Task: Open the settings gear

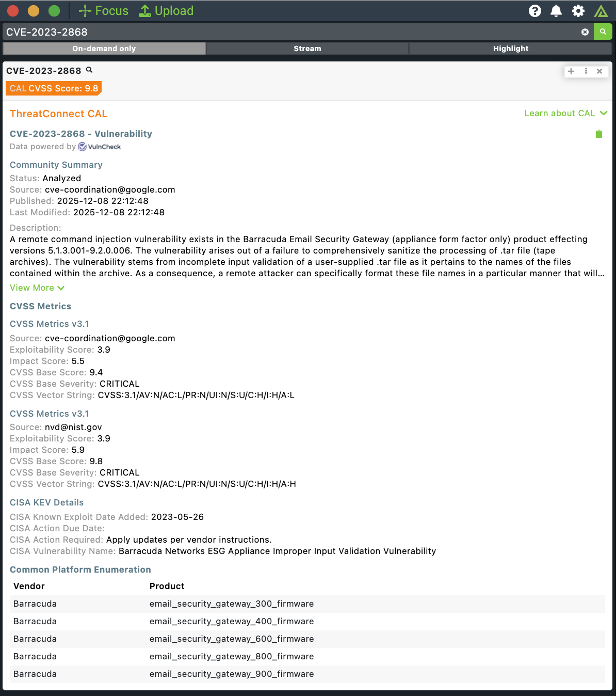Action: 578,11
